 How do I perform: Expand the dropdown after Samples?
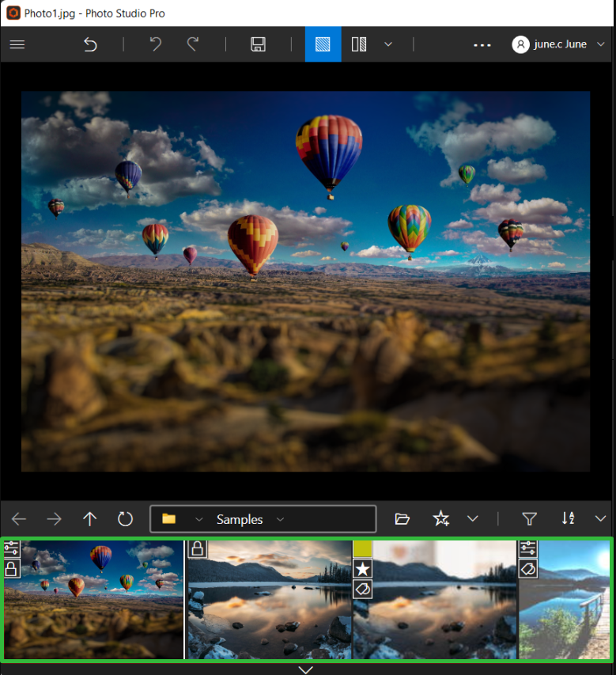281,520
